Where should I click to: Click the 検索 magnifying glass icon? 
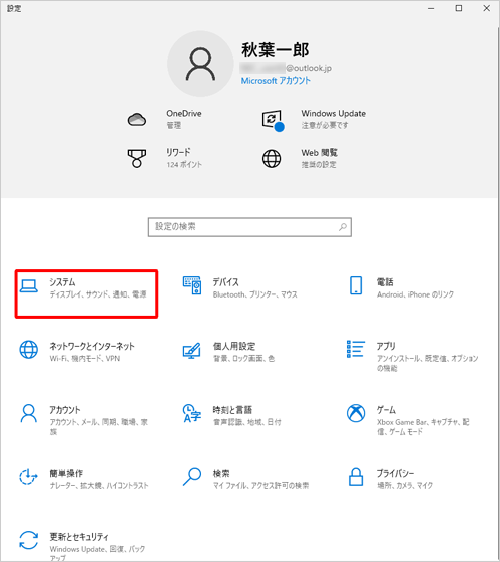point(192,477)
